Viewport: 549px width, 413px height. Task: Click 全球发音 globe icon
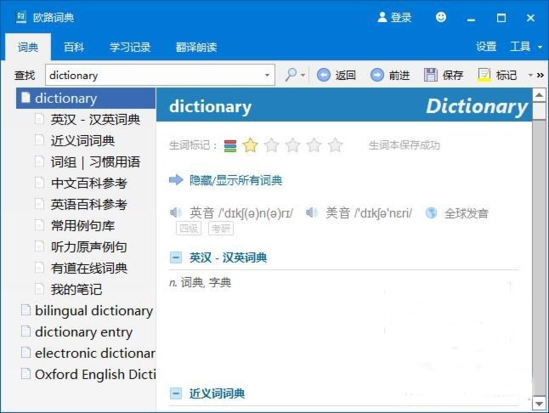431,212
